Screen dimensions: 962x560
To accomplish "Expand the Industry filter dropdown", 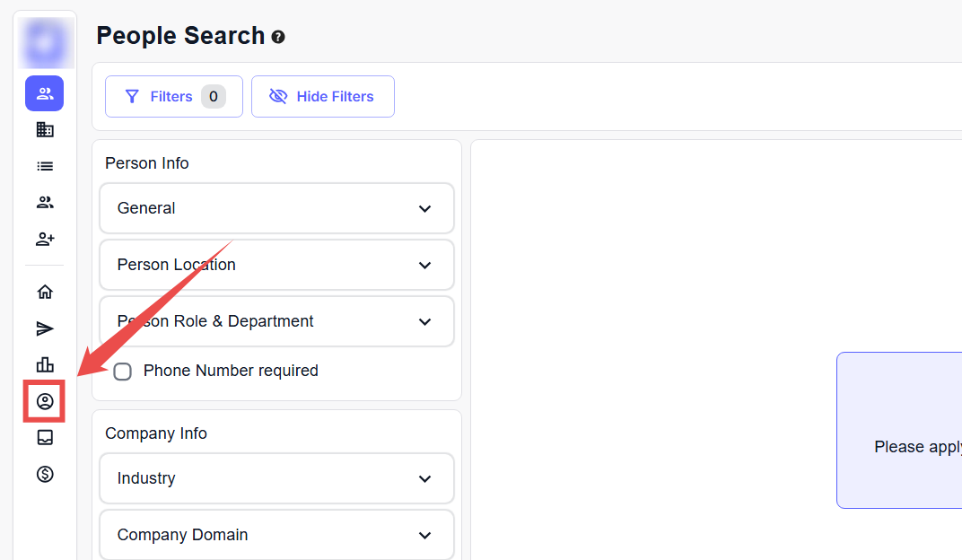I will (276, 478).
